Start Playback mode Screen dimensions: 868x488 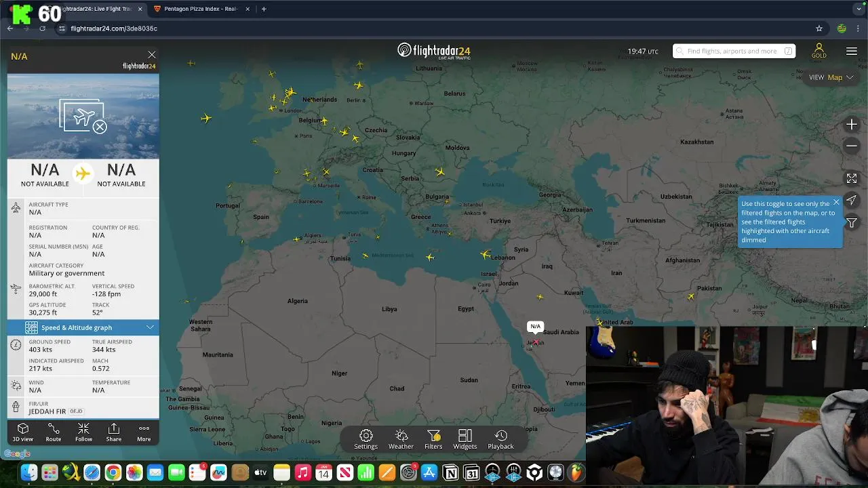click(x=500, y=439)
